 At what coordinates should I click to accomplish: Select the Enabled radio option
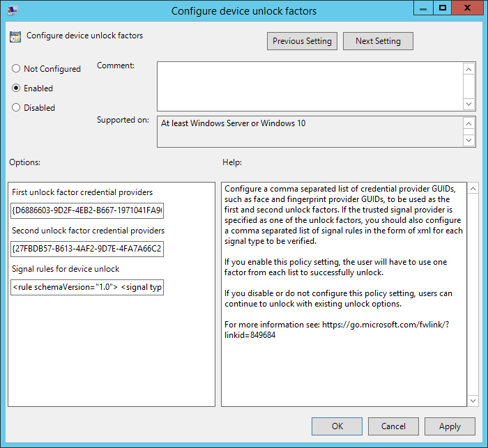(x=16, y=88)
